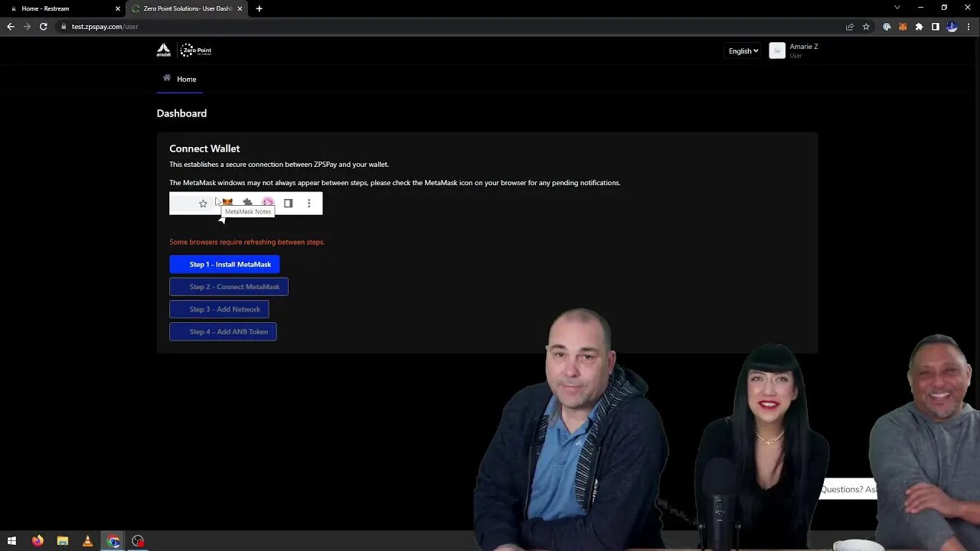Switch to the Home - Restream tab
The image size is (980, 551).
coord(63,8)
